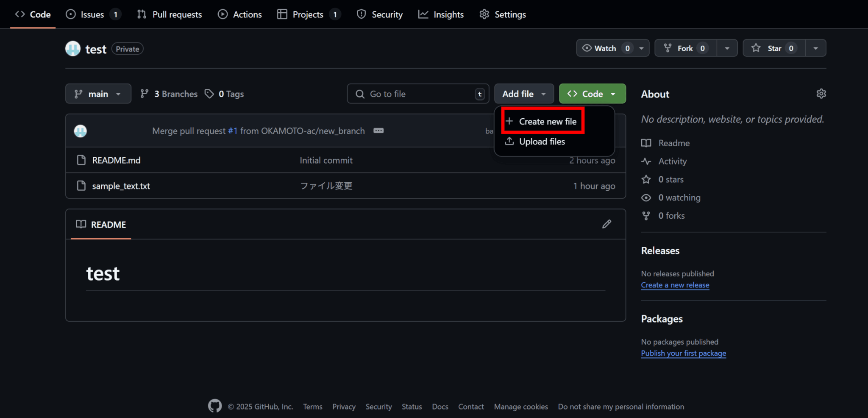Viewport: 868px width, 418px height.
Task: Open the Issues tab
Action: [93, 14]
